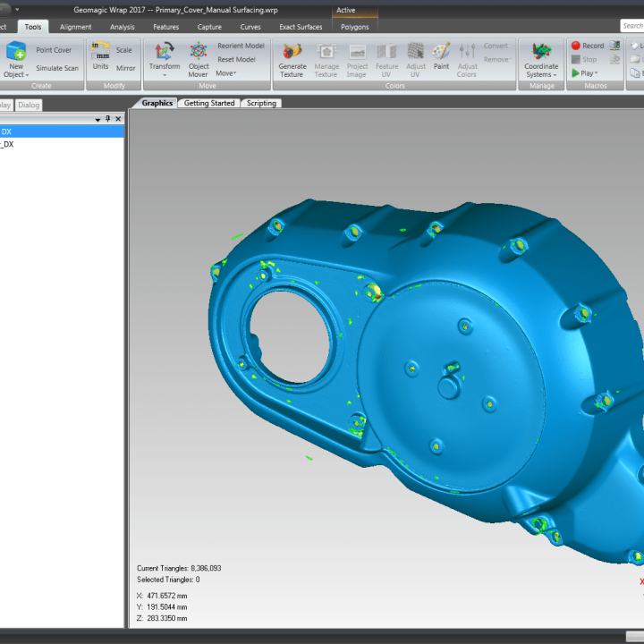The width and height of the screenshot is (644, 644).
Task: Click the Y: 191.5044 mm readout
Action: pos(162,607)
